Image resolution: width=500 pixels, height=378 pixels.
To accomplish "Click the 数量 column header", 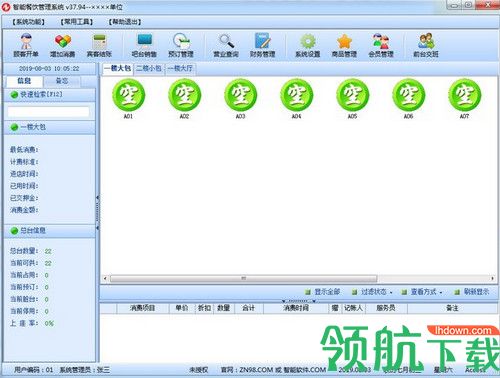I will coord(223,308).
